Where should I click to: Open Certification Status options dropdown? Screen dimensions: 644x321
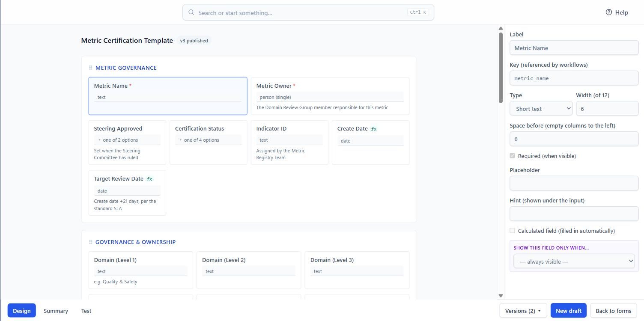pos(208,140)
